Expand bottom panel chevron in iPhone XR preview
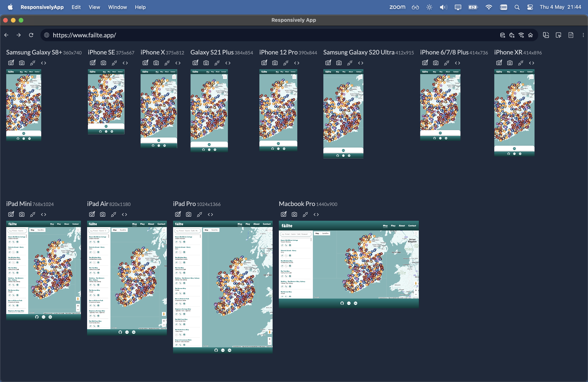The width and height of the screenshot is (588, 382). [514, 148]
